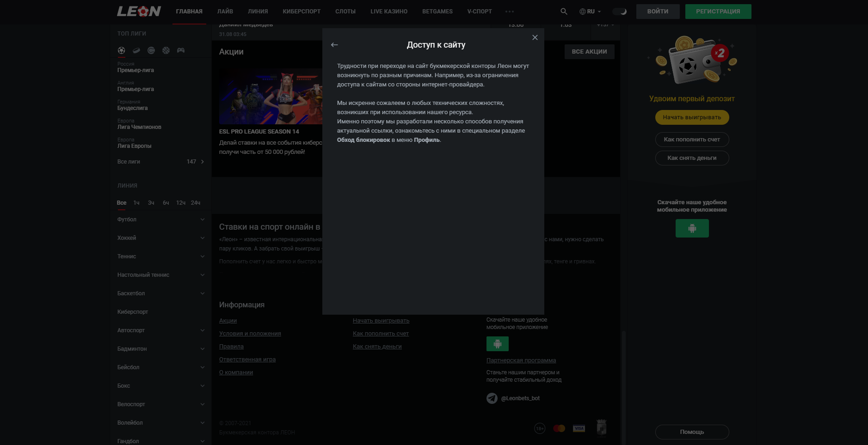The height and width of the screenshot is (445, 868).
Task: Select the basketball icon in top leagues
Action: (166, 50)
